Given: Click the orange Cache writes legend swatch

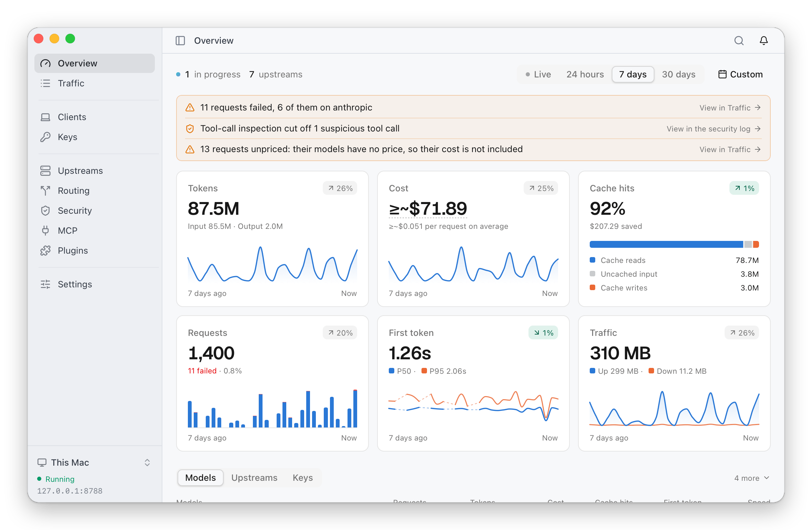Looking at the screenshot, I should tap(592, 288).
